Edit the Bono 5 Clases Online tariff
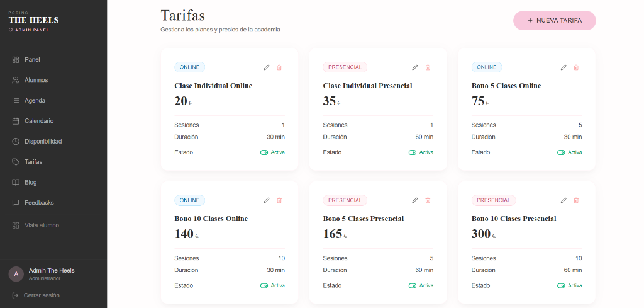644x308 pixels. pos(563,67)
